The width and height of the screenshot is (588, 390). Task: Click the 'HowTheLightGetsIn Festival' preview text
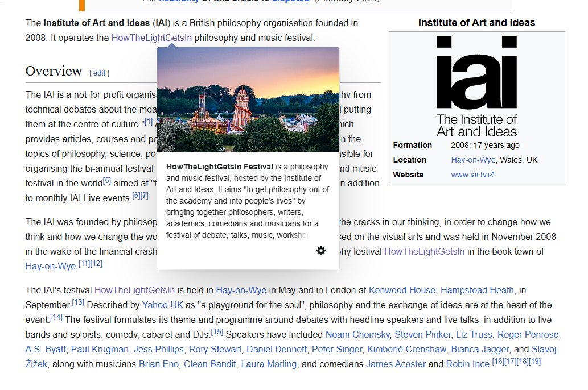[x=220, y=167]
